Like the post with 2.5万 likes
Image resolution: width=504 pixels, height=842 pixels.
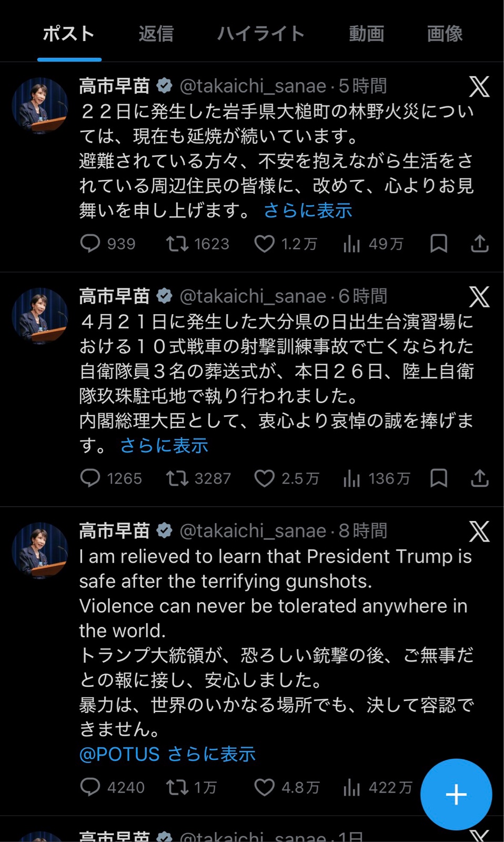(x=265, y=478)
